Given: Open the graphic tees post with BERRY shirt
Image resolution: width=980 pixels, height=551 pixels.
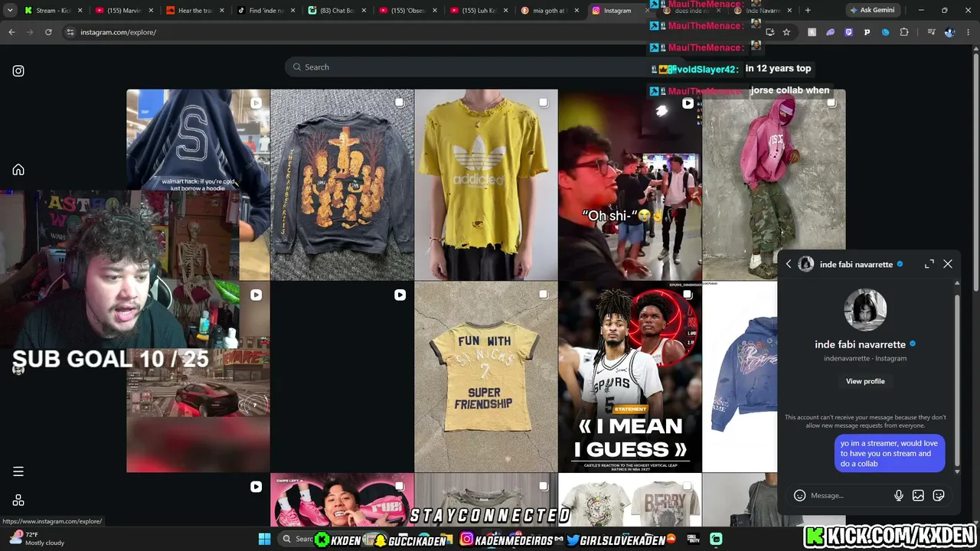Looking at the screenshot, I should click(630, 500).
